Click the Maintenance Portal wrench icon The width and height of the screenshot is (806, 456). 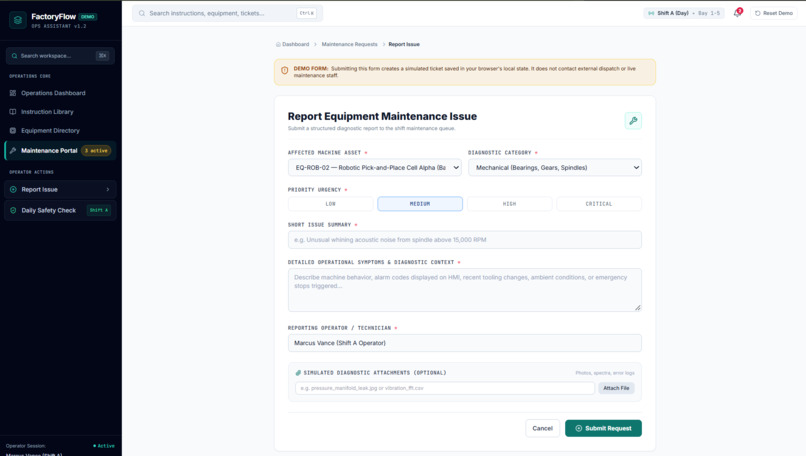point(13,151)
